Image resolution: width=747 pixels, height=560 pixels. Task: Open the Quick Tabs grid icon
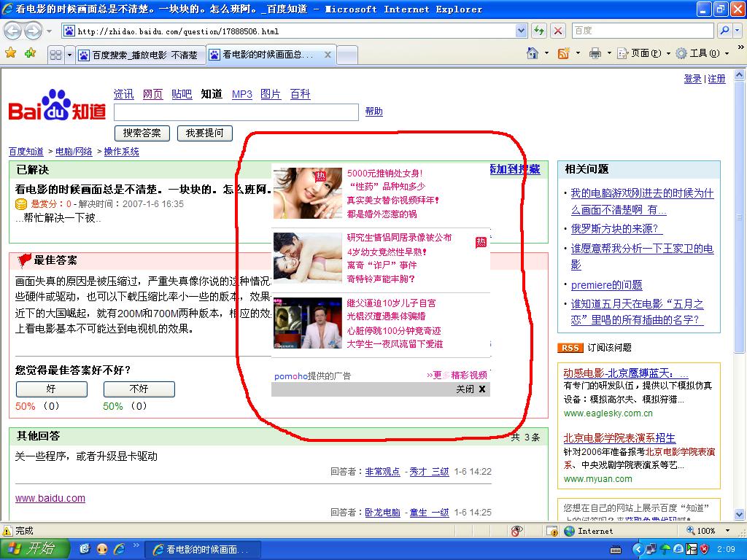pos(55,55)
